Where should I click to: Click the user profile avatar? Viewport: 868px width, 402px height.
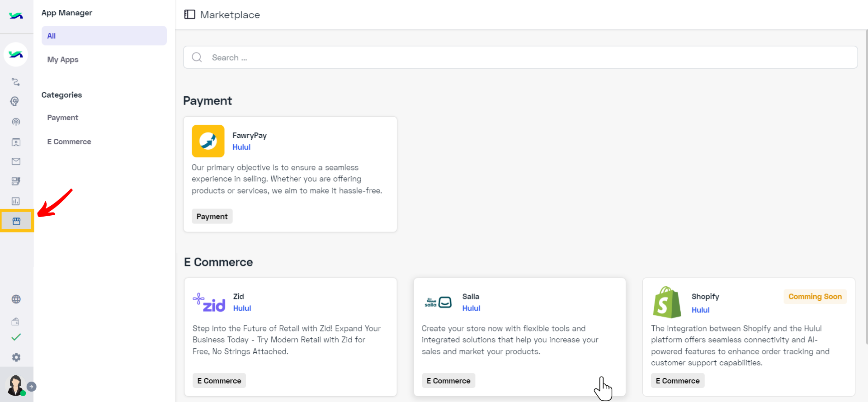(x=15, y=385)
